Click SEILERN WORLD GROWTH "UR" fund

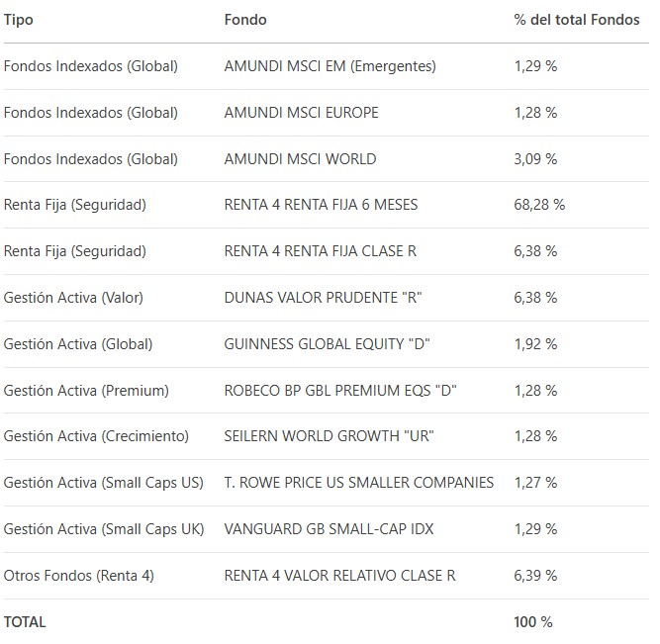pos(329,435)
